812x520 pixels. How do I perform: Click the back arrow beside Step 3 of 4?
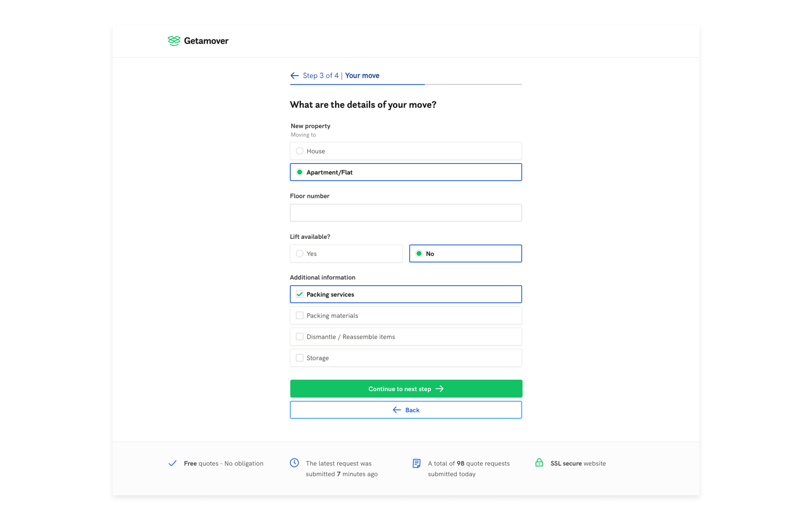point(295,76)
